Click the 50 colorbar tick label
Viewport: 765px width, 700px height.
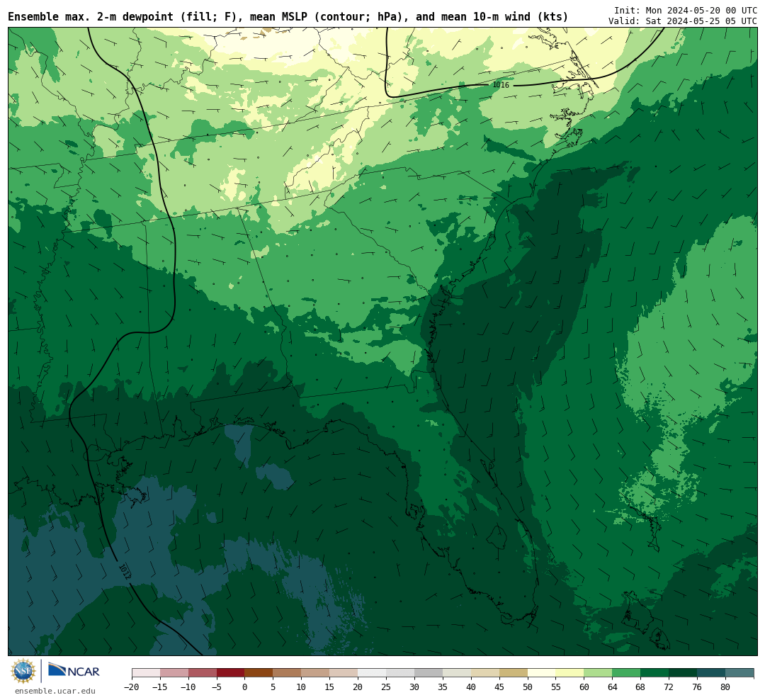coord(528,687)
